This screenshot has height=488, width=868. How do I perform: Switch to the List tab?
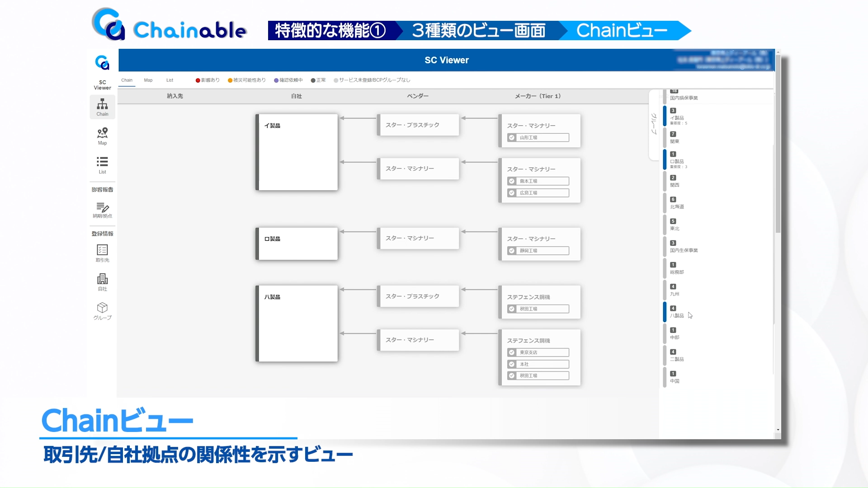point(170,80)
